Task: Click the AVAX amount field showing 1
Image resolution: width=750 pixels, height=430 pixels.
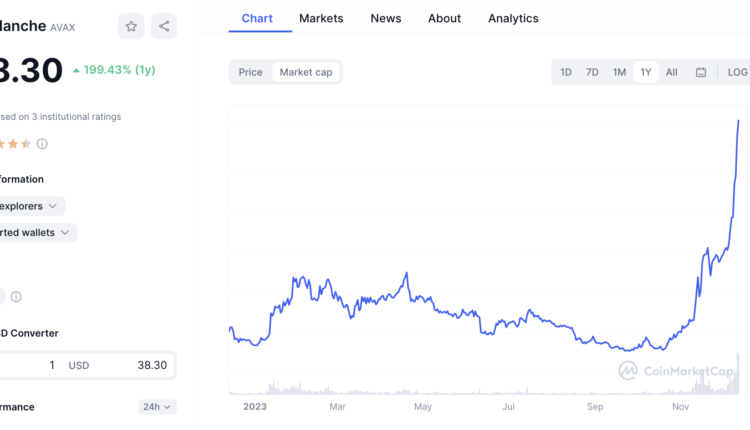Action: click(28, 366)
